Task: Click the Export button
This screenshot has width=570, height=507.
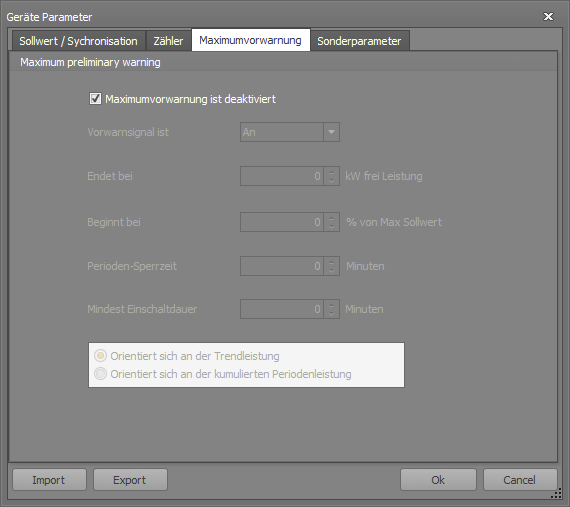Action: tap(130, 480)
